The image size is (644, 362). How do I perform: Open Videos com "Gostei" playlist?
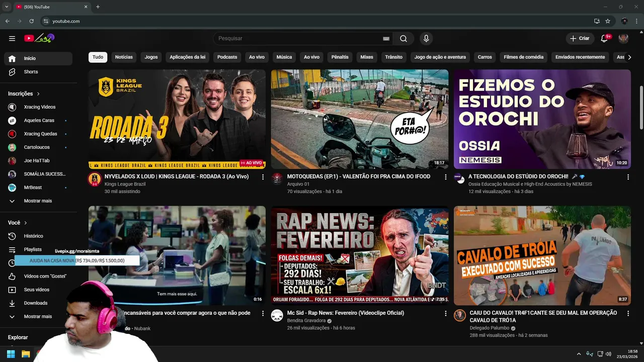click(x=38, y=277)
